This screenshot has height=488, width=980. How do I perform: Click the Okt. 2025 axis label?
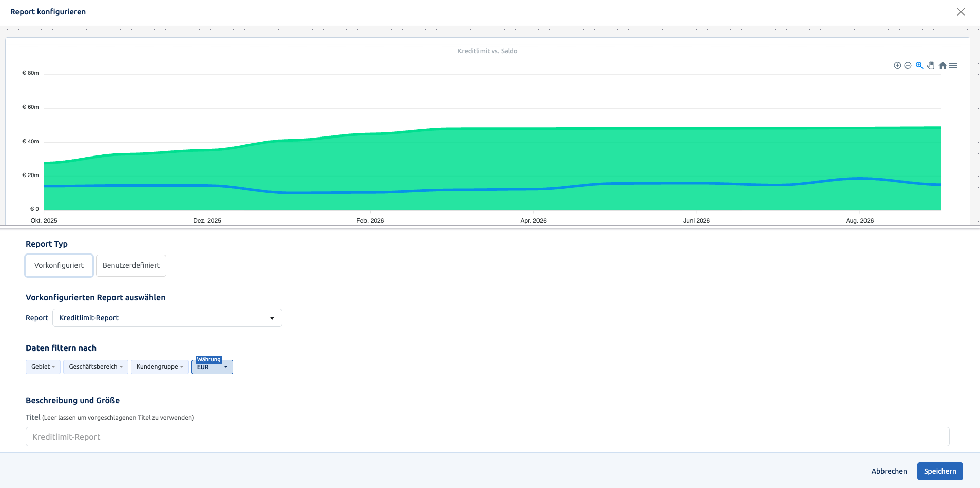[x=44, y=221]
